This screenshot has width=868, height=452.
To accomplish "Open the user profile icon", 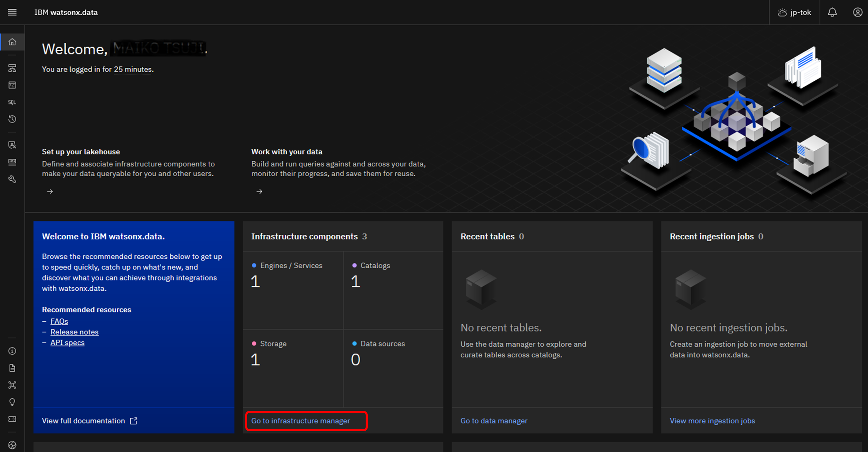I will pos(857,12).
